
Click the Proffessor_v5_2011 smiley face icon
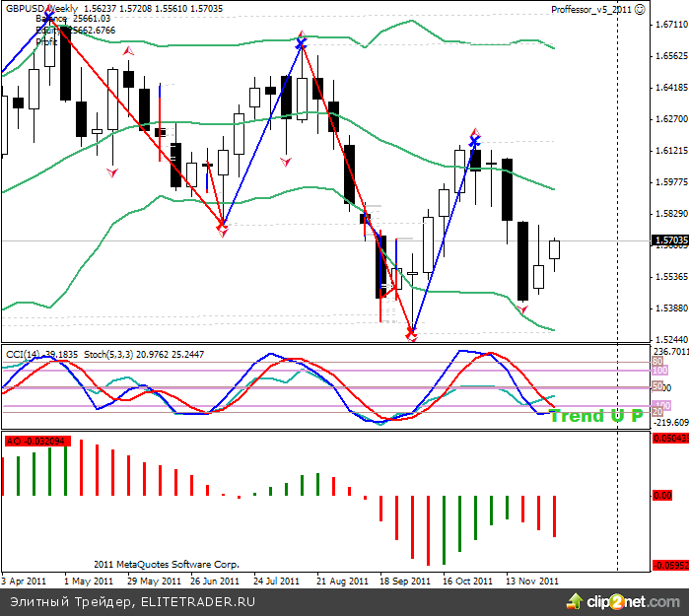click(642, 9)
